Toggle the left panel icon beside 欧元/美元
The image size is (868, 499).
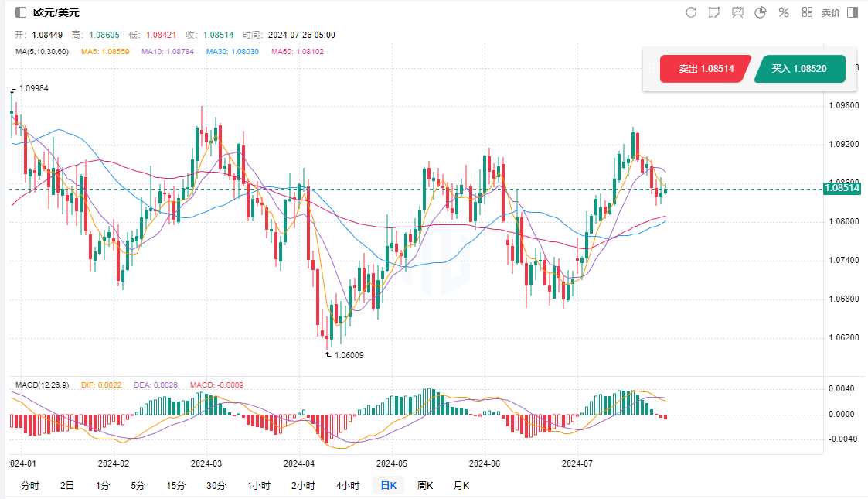[21, 12]
